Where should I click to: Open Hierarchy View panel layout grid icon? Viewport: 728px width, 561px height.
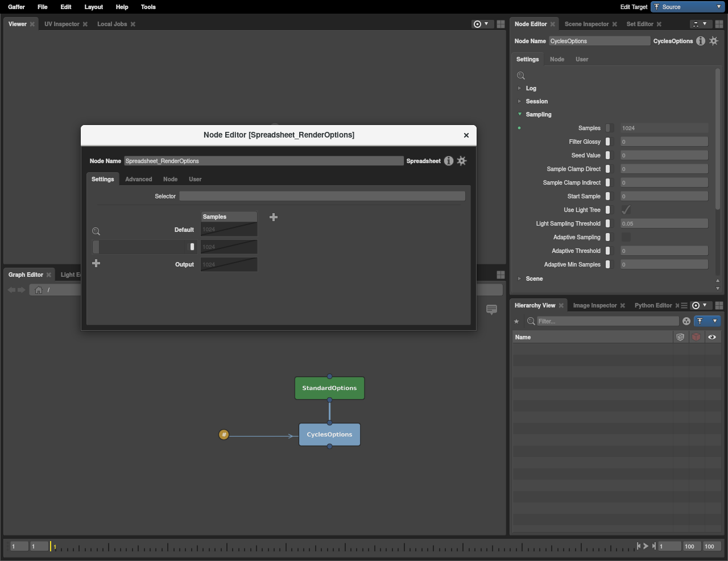pyautogui.click(x=719, y=305)
